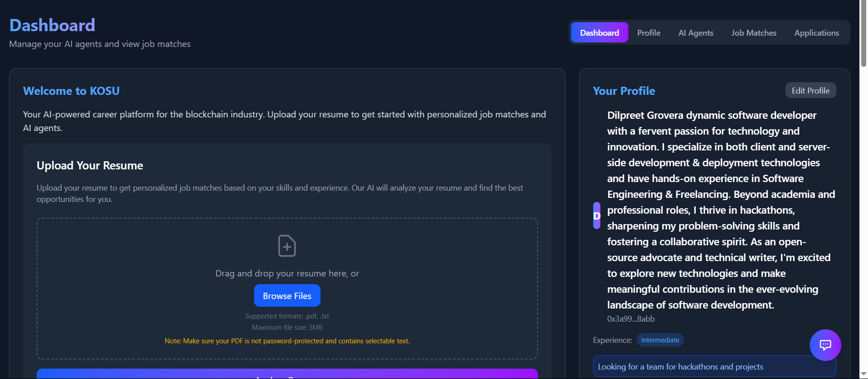Click the Supported formats: .pdf, .txt text
This screenshot has width=868, height=379.
pos(287,316)
